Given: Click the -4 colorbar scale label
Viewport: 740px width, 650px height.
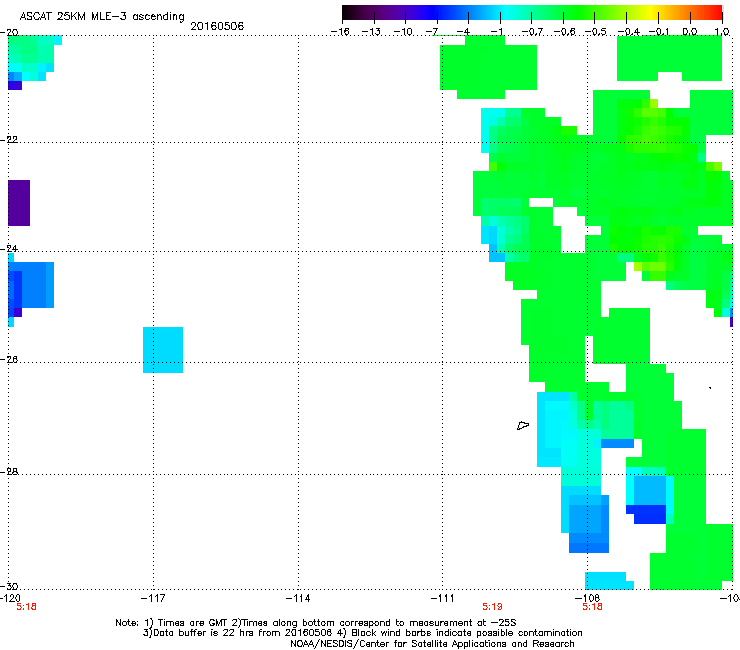Looking at the screenshot, I should point(463,32).
